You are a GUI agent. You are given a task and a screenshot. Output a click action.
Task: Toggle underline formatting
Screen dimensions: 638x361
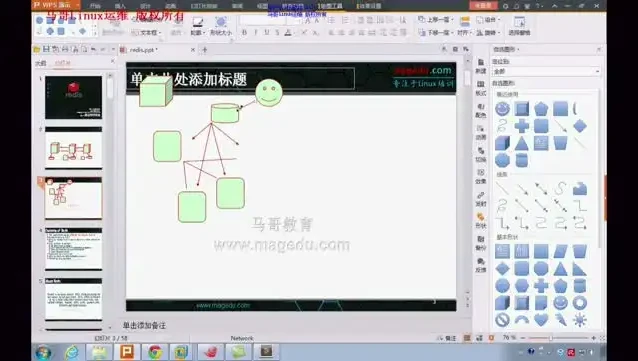(x=267, y=33)
